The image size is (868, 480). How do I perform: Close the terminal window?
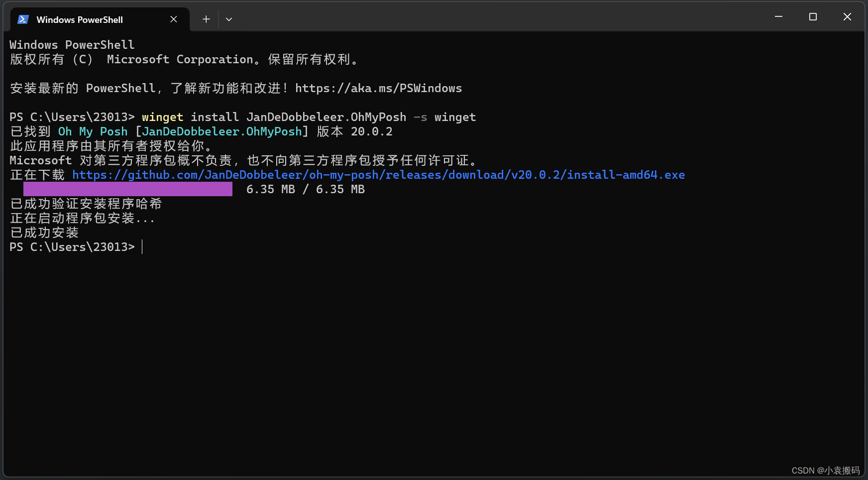pyautogui.click(x=847, y=17)
